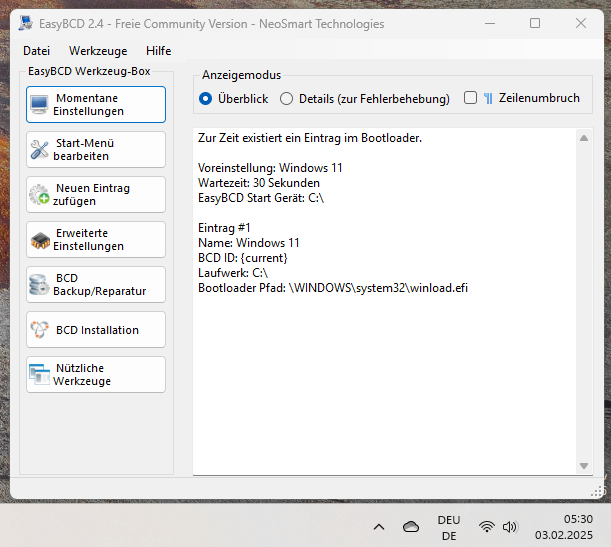Click text 'Wartezeit: 30 Sekunden'
This screenshot has width=611, height=547.
[259, 183]
